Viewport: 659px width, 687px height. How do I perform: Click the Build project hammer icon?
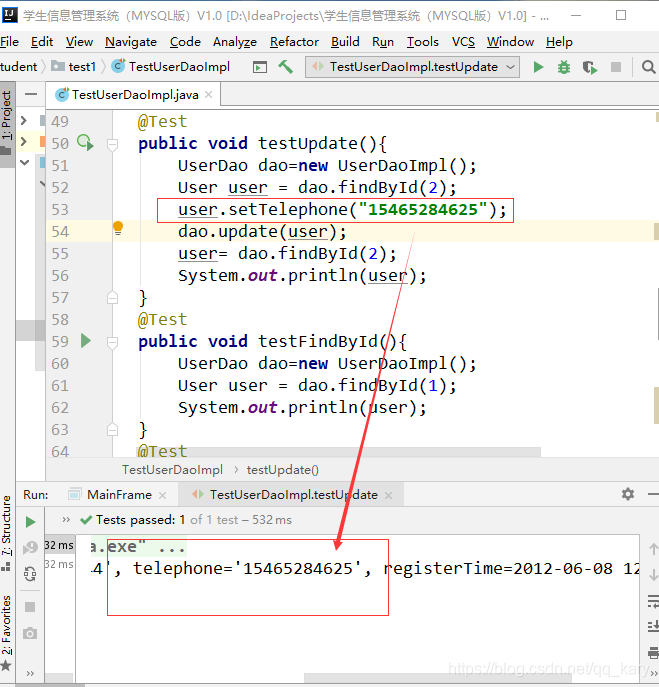coord(286,67)
